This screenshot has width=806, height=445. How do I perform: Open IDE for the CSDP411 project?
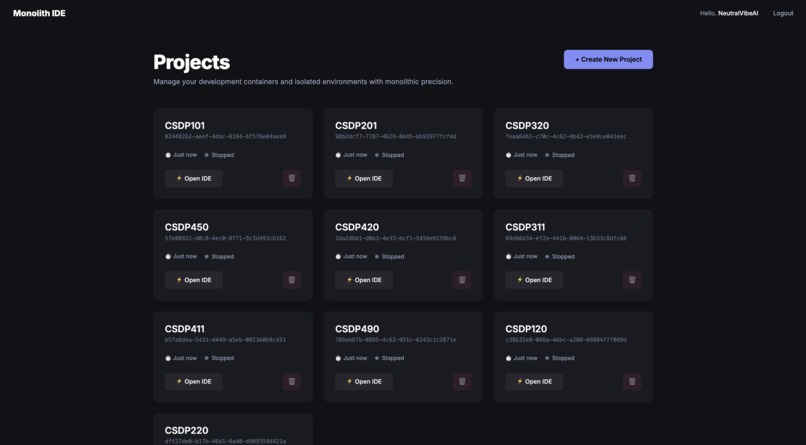coord(194,381)
